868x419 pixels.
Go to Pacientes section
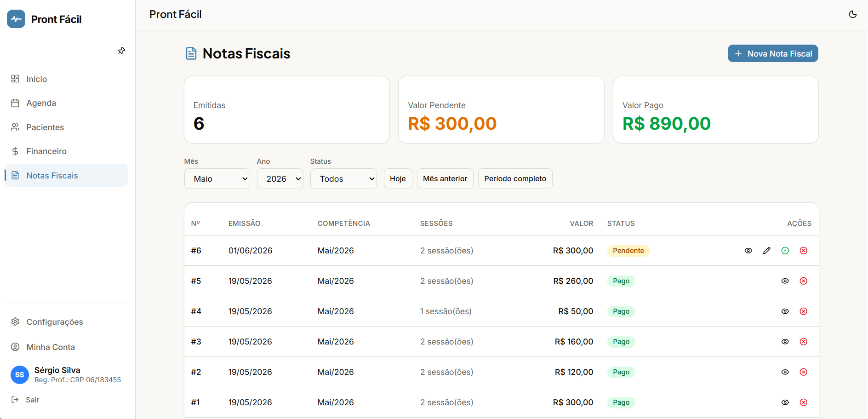(x=66, y=127)
